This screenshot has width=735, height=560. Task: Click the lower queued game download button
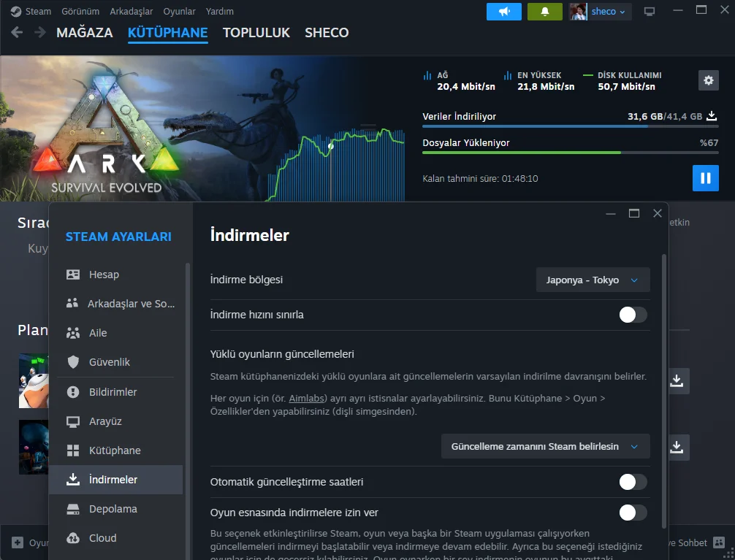[x=677, y=447]
